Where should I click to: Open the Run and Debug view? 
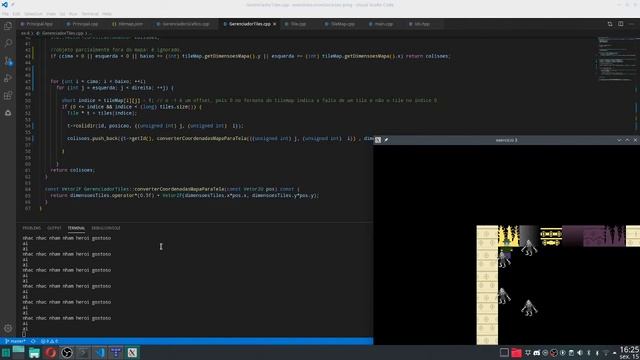click(8, 78)
